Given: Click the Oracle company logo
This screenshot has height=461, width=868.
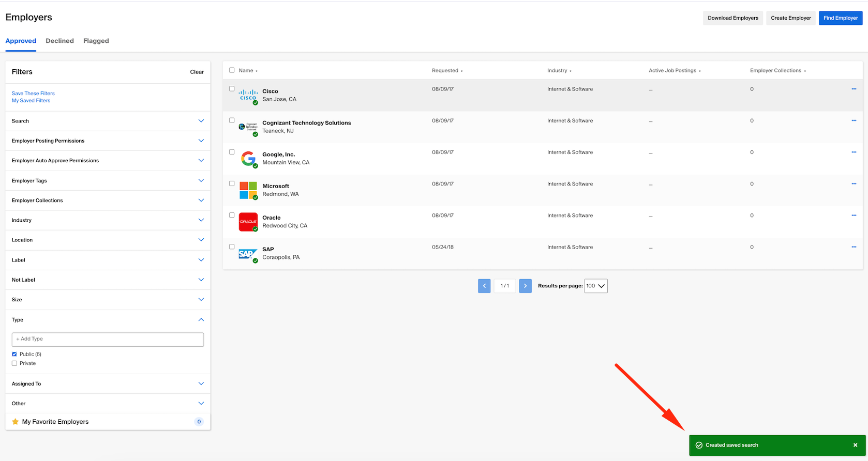Looking at the screenshot, I should [x=248, y=222].
